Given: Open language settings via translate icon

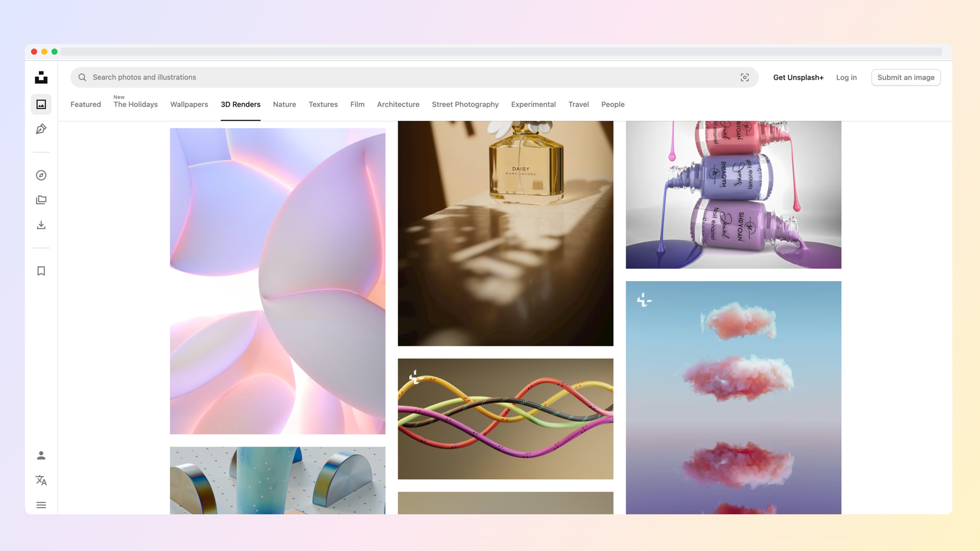Looking at the screenshot, I should tap(41, 480).
